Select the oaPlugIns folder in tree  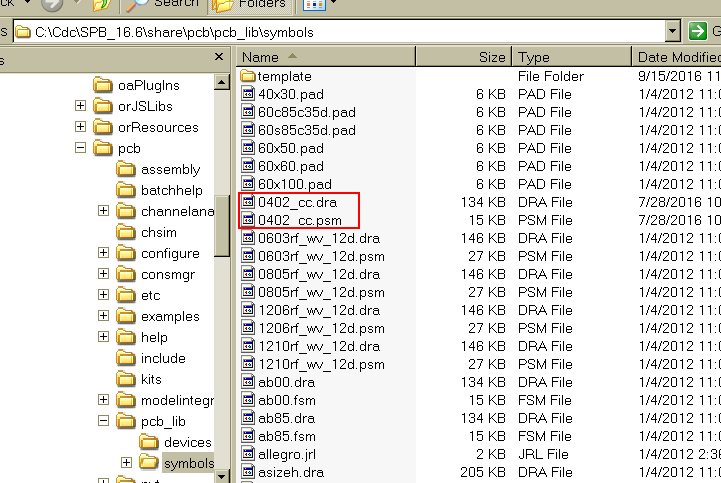136,86
